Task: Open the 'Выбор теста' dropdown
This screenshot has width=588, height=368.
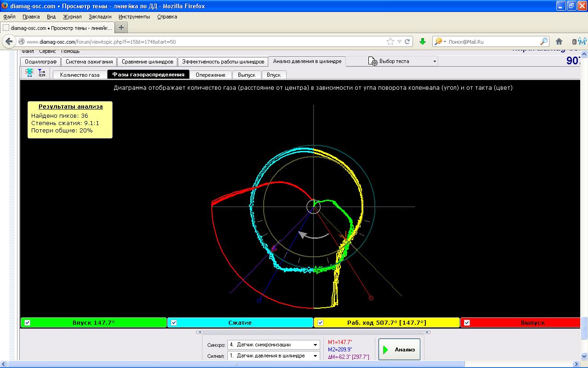Action: [x=435, y=61]
